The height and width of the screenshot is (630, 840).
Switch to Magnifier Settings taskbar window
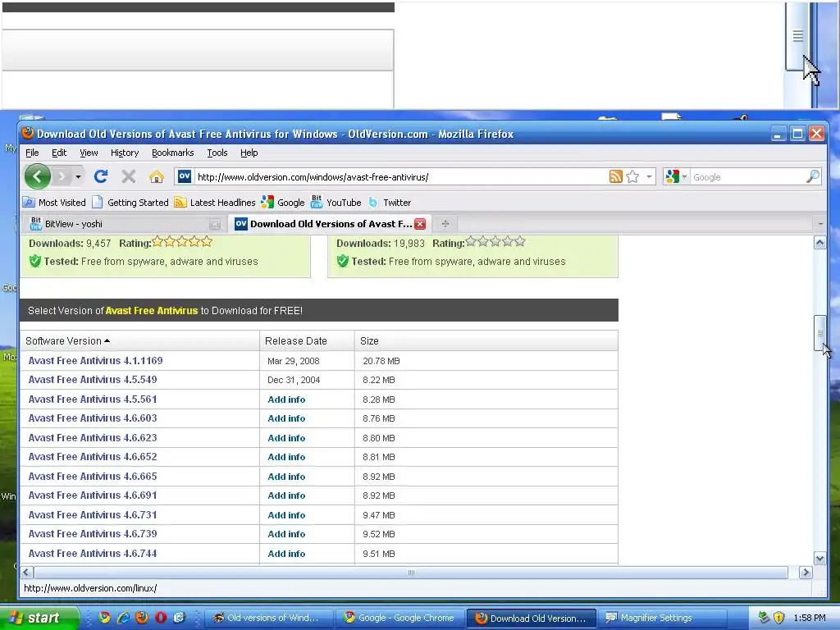click(x=663, y=619)
